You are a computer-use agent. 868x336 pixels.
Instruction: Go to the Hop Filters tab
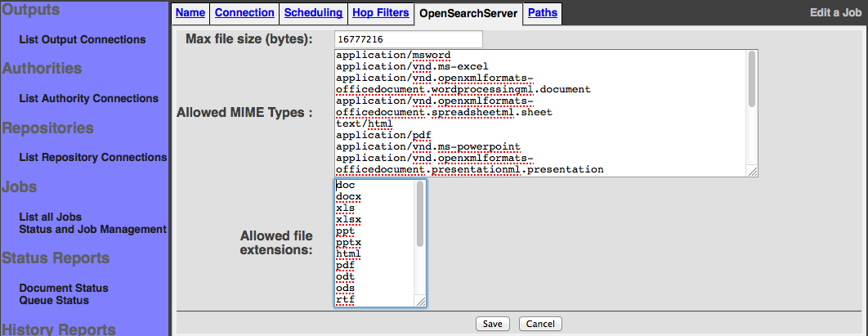(x=379, y=13)
